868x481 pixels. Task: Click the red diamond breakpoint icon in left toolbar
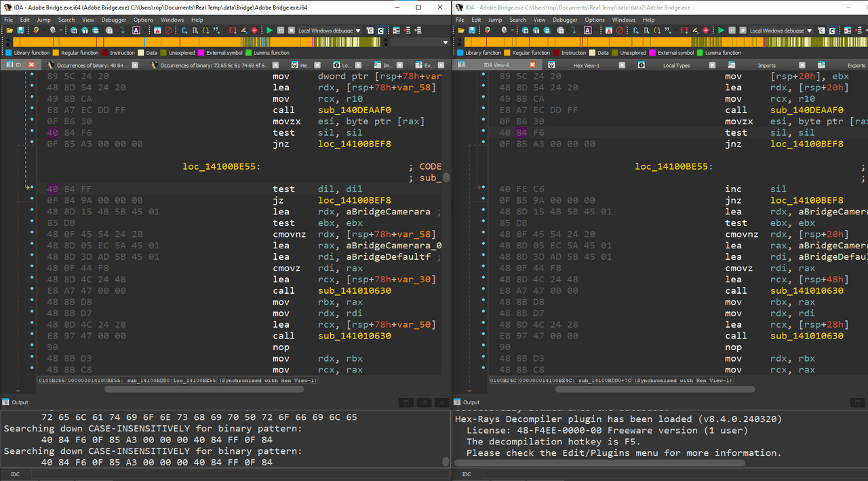click(254, 31)
